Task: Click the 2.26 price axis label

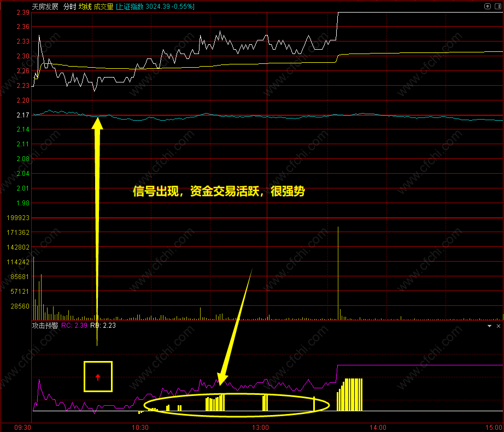Action: 23,71
